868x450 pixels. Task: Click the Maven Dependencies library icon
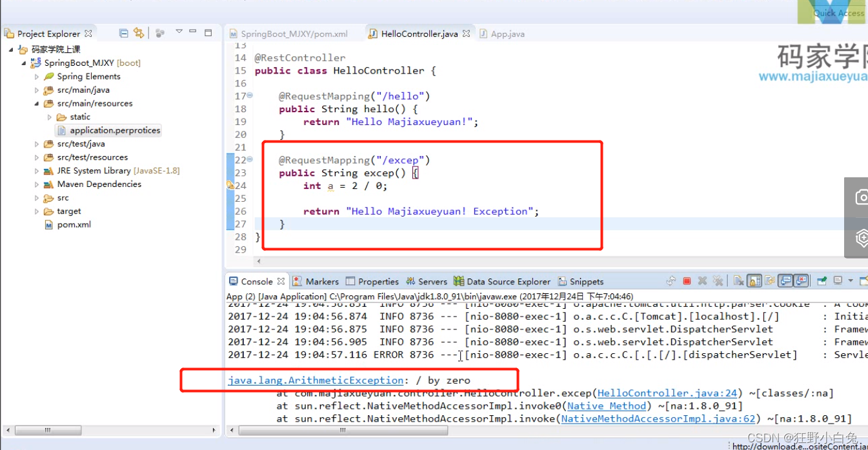(48, 184)
